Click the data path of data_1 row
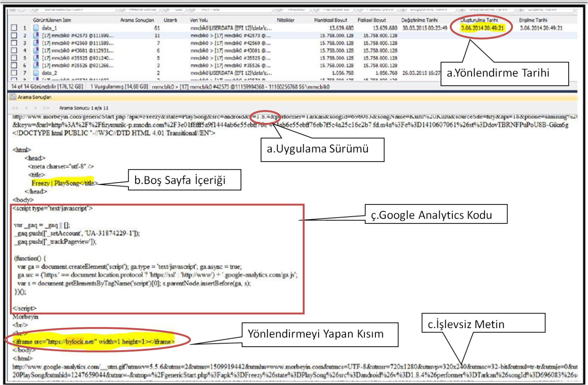 coord(231,28)
